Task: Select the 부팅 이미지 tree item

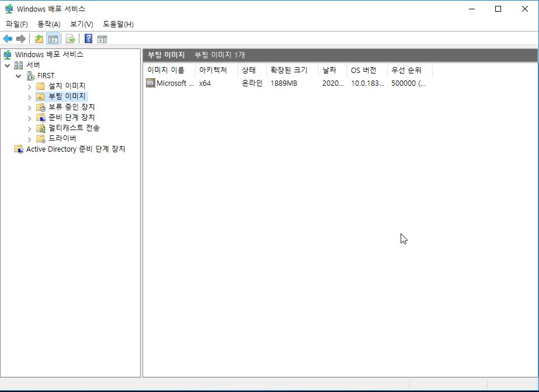Action: point(67,96)
